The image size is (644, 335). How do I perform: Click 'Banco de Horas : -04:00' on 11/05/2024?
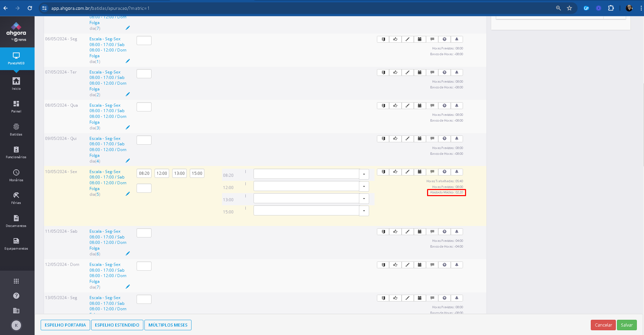(x=446, y=247)
